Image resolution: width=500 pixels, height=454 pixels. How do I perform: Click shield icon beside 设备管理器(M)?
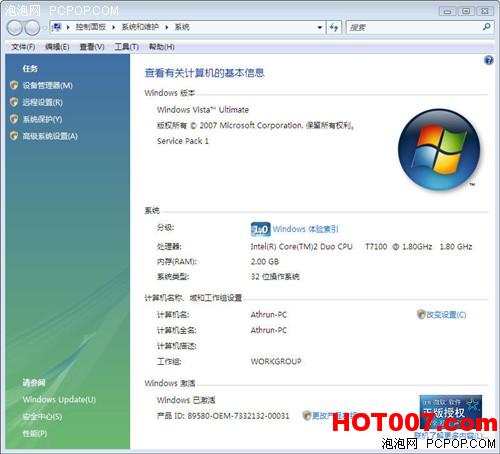(x=14, y=85)
